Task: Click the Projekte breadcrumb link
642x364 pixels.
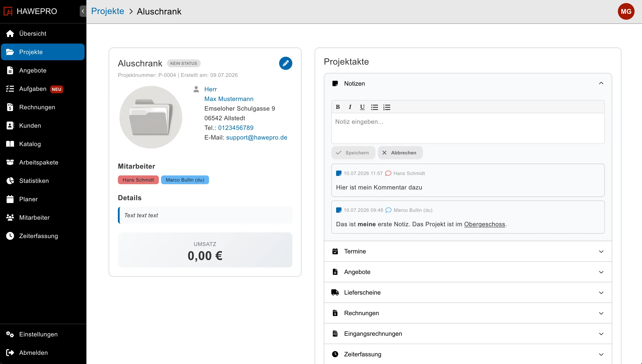Action: (108, 11)
